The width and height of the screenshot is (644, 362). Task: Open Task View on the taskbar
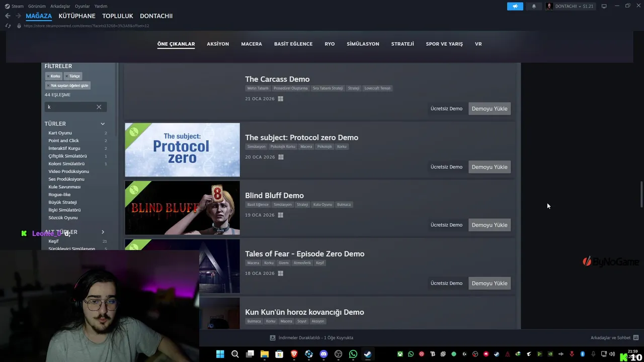pyautogui.click(x=250, y=354)
